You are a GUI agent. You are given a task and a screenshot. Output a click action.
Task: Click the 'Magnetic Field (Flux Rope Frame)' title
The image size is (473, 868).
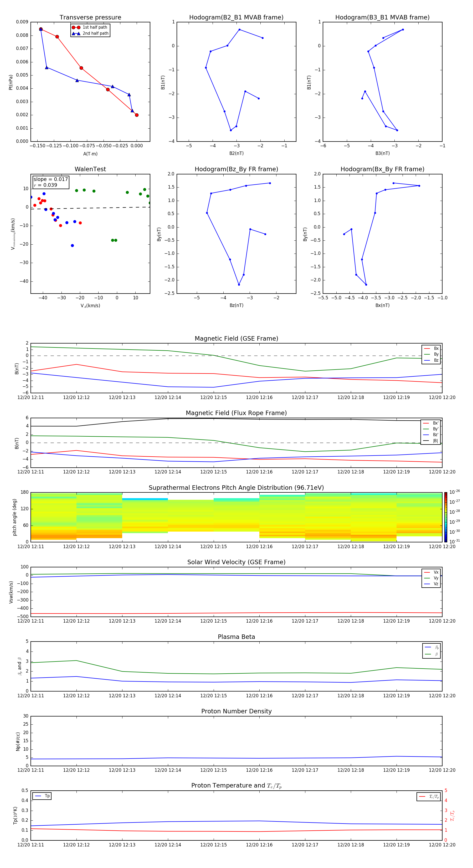tap(236, 413)
